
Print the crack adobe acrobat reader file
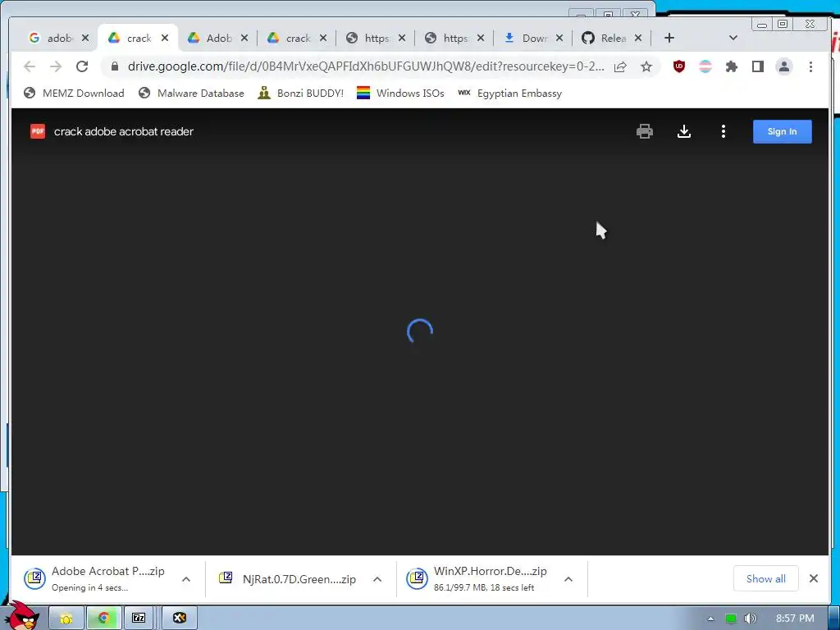645,131
